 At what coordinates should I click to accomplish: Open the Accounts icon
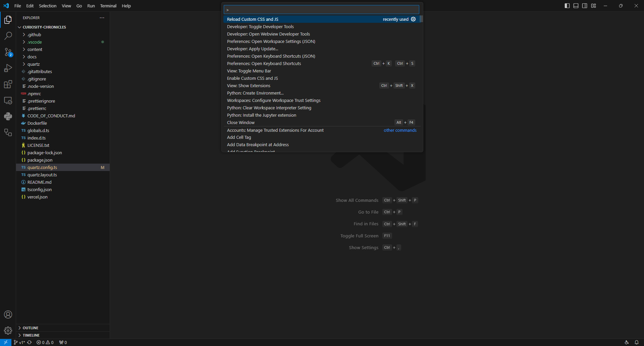(x=8, y=314)
